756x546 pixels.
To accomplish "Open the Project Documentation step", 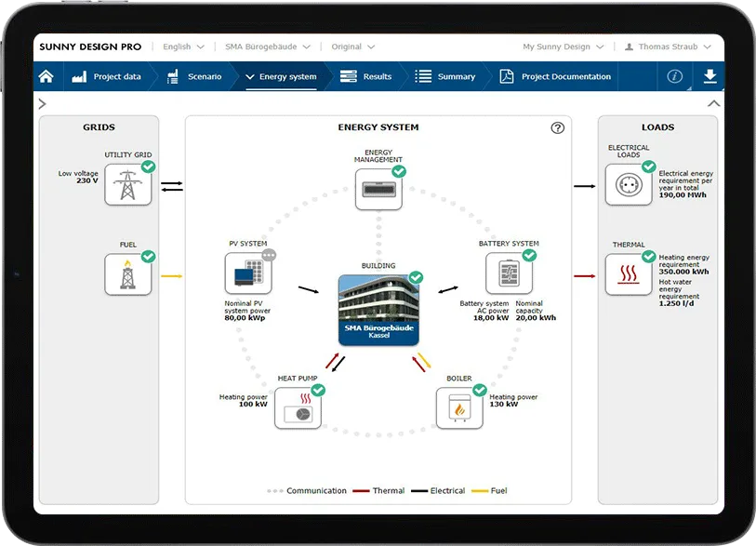I will click(555, 76).
